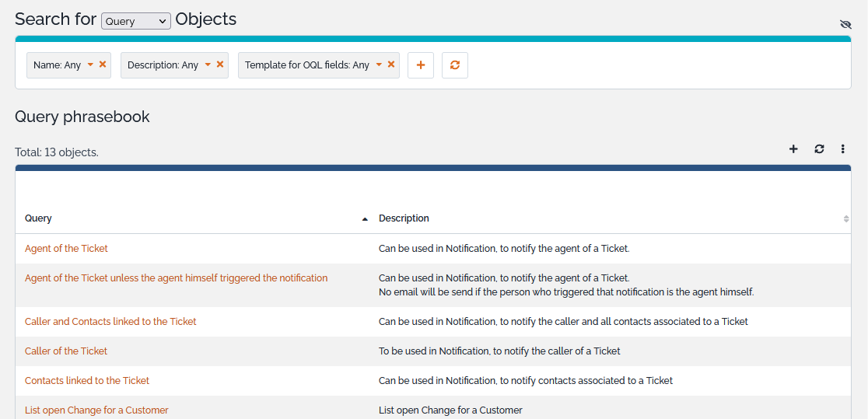
Task: Add a new search criterion with plus button
Action: click(x=421, y=65)
